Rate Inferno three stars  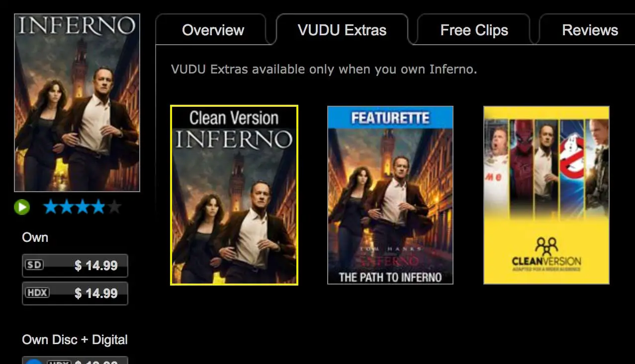(x=82, y=207)
